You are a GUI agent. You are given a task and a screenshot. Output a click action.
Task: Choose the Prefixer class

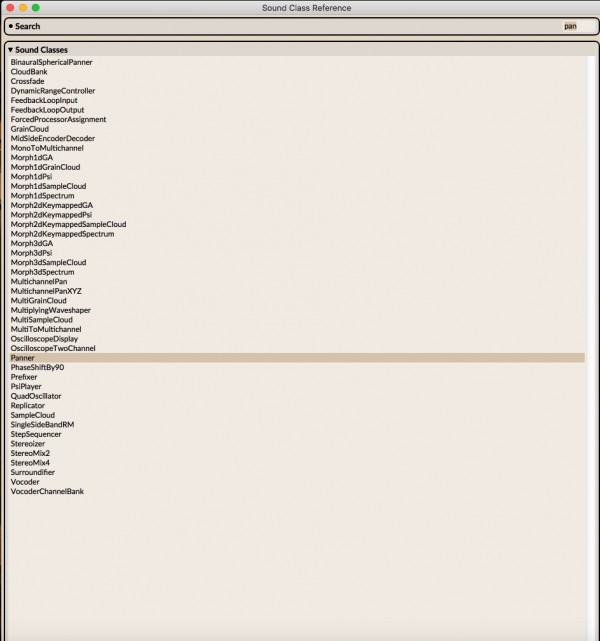(x=24, y=377)
